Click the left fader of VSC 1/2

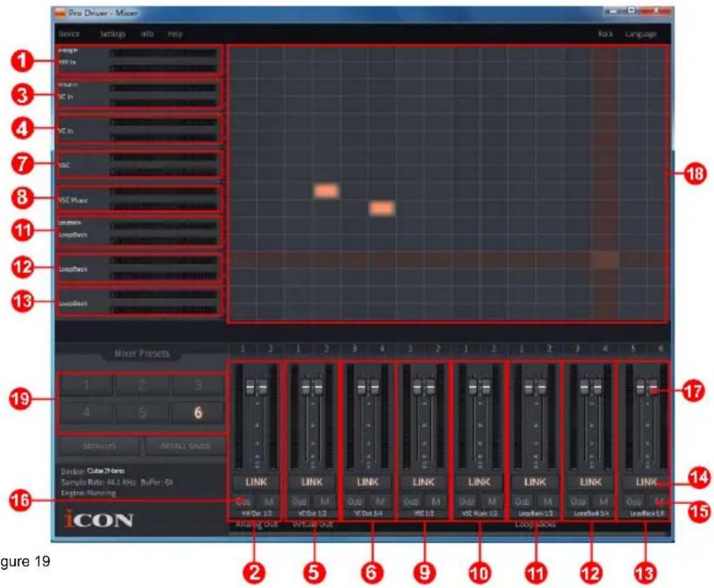click(x=417, y=386)
